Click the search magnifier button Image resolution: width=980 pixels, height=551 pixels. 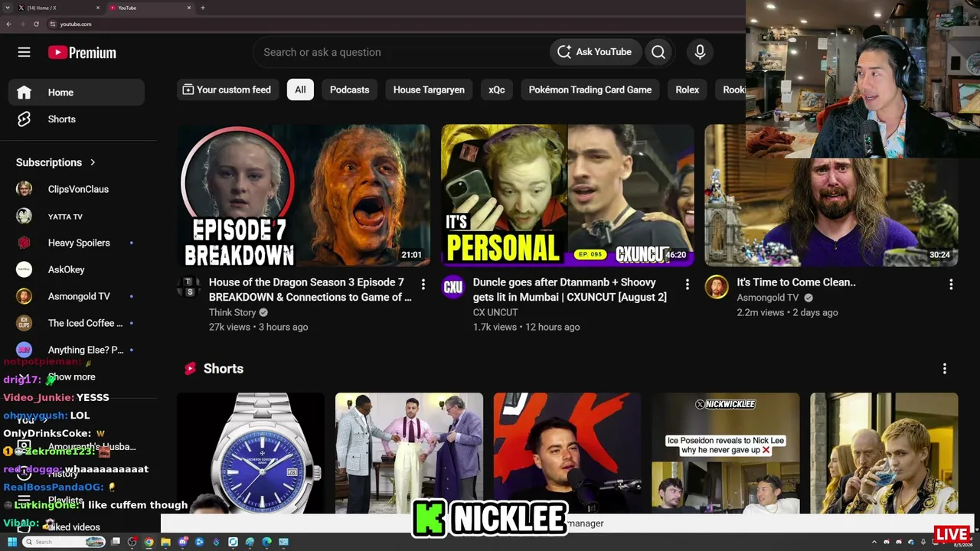(x=658, y=52)
